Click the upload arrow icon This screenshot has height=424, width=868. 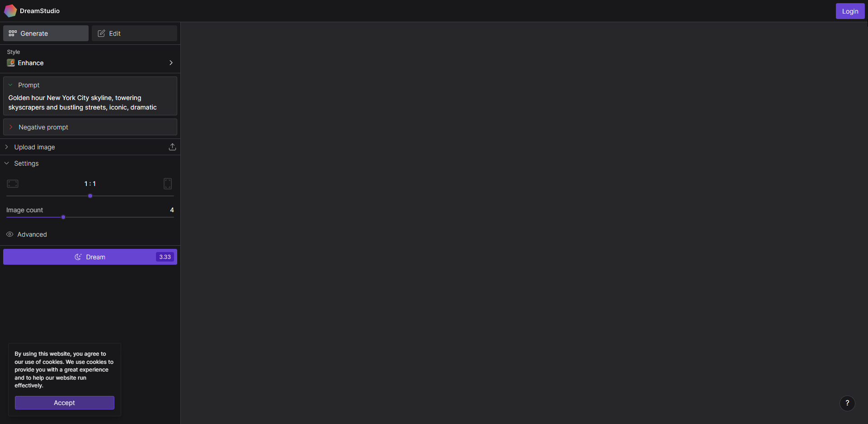(x=172, y=147)
